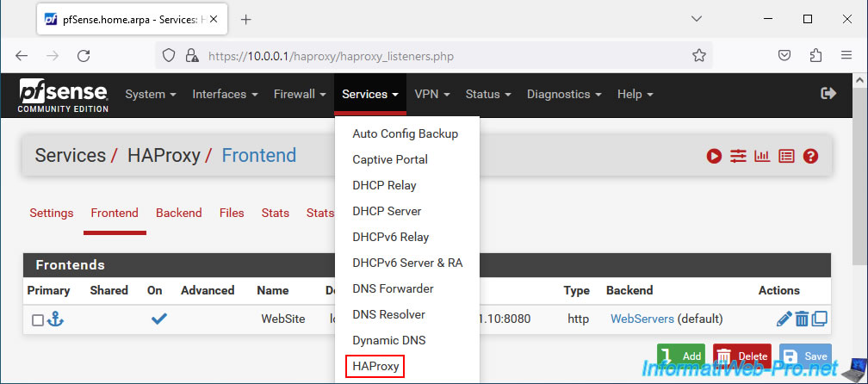Click the pfSense Community Edition logo
This screenshot has width=868, height=384.
coord(64,96)
